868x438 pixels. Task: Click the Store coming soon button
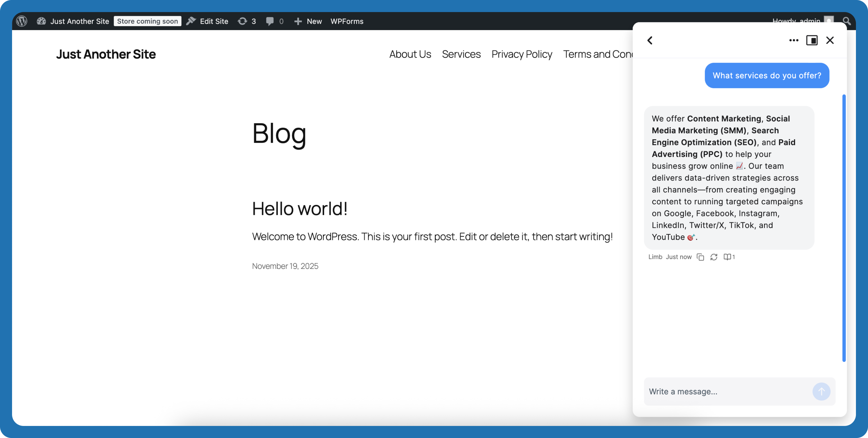tap(147, 21)
